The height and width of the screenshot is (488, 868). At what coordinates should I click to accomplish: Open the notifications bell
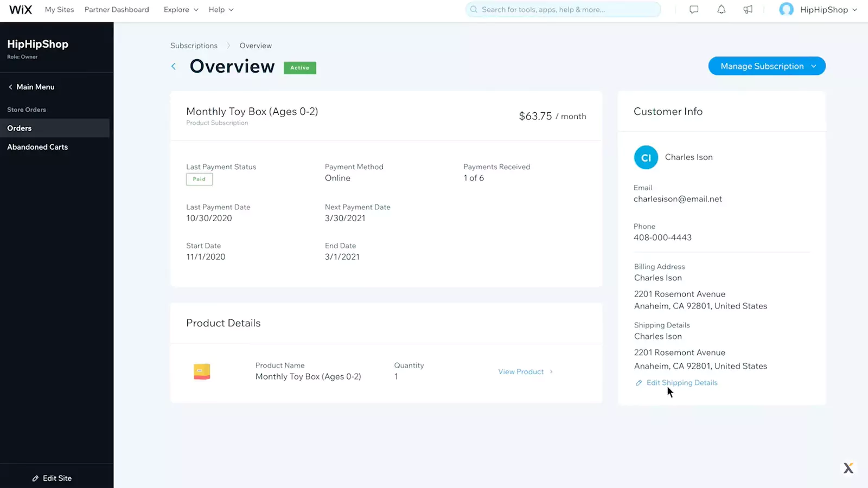[x=721, y=9]
